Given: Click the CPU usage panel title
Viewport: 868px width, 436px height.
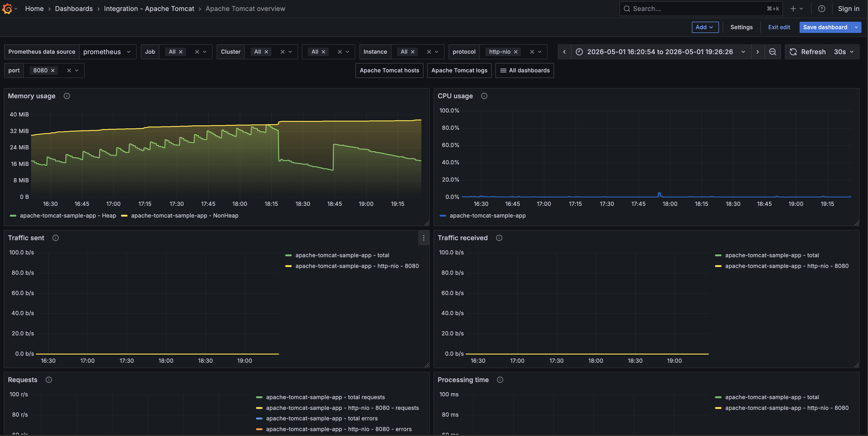Looking at the screenshot, I should (455, 96).
